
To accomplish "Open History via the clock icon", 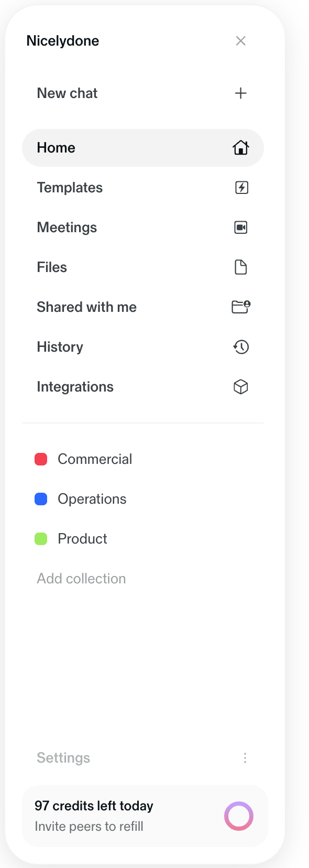I will pyautogui.click(x=240, y=346).
